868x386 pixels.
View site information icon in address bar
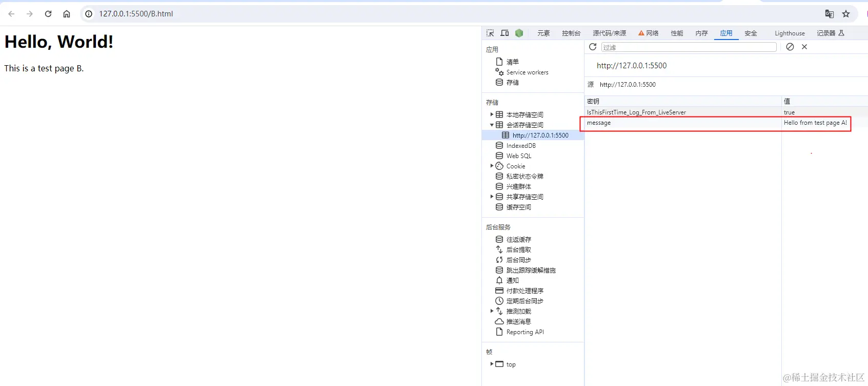(x=89, y=14)
